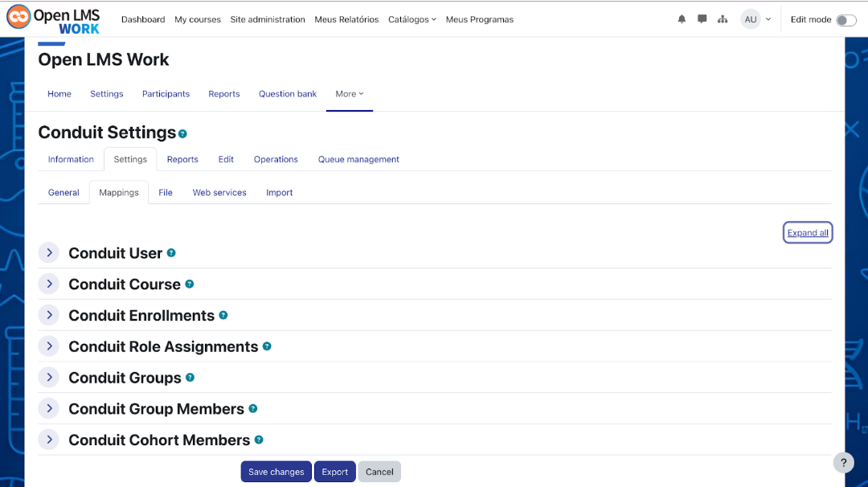Screen dimensions: 868x487
Task: Select the Mappings sub-tab
Action: [x=118, y=193]
